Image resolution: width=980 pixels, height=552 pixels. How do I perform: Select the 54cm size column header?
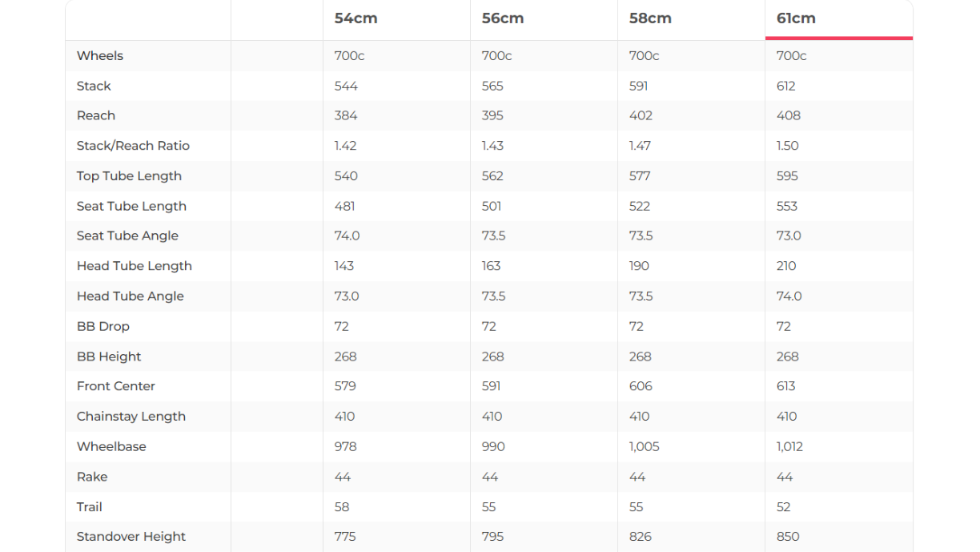click(x=355, y=18)
